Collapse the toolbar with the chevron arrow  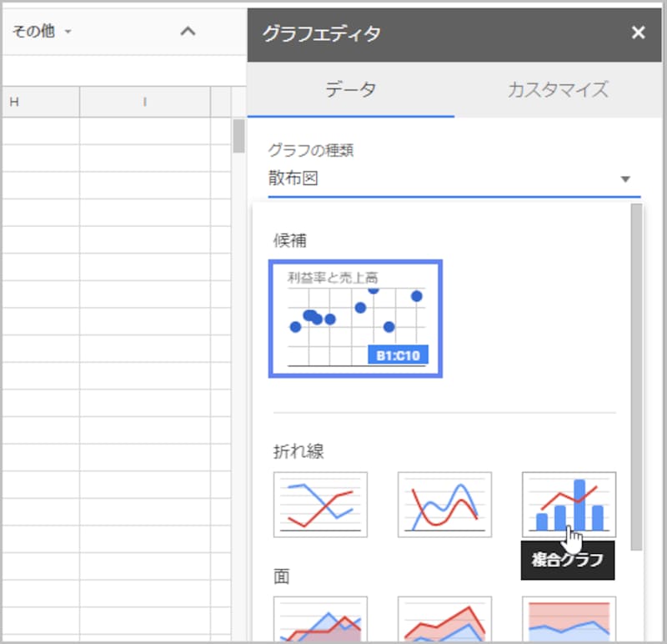[x=188, y=32]
